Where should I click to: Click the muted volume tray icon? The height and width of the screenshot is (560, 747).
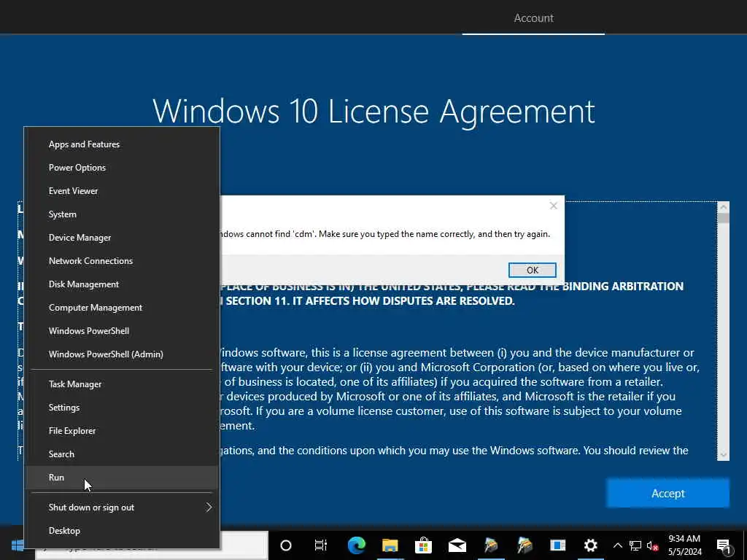click(x=653, y=545)
